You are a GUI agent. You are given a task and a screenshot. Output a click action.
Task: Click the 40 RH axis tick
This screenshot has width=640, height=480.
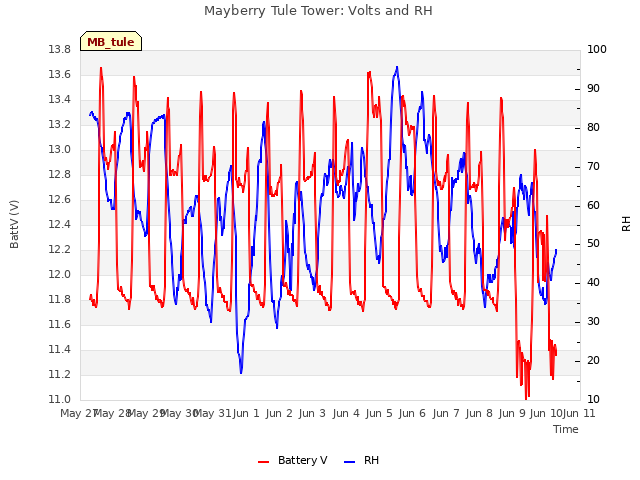click(x=593, y=282)
